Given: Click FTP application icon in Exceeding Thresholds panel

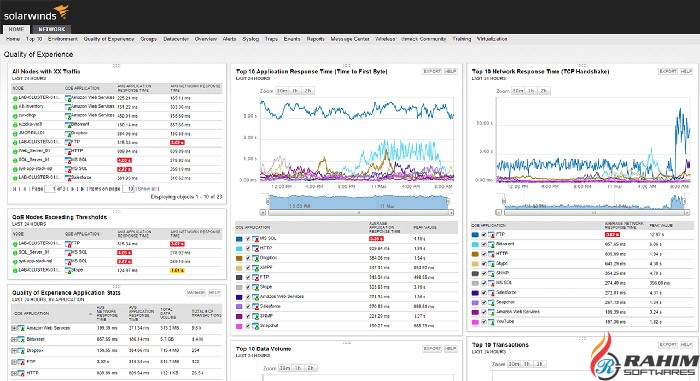Looking at the screenshot, I should tap(68, 244).
